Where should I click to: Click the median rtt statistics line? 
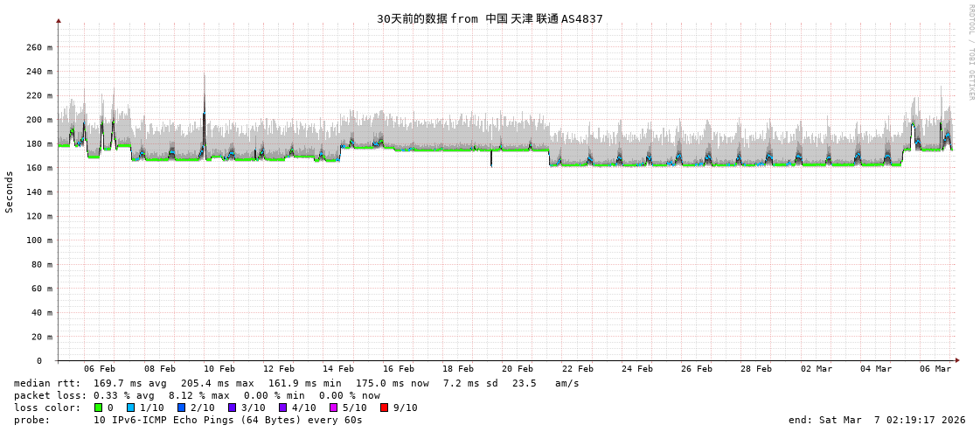(296, 383)
